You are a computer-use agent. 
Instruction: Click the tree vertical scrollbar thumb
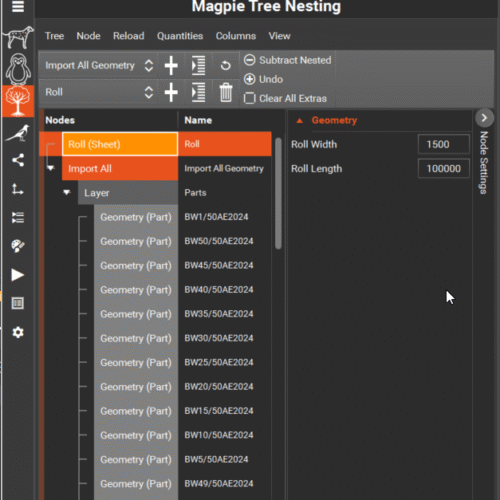(x=278, y=193)
